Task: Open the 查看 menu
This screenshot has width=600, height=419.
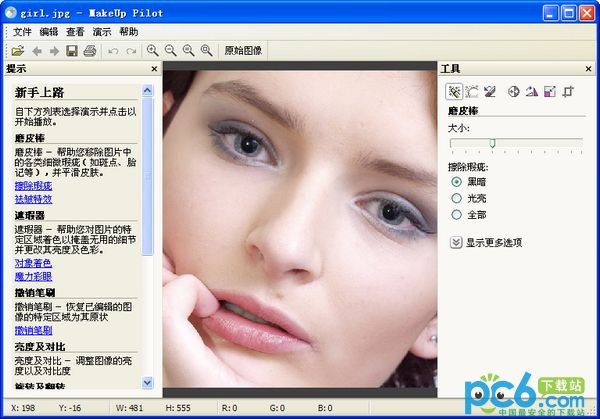Action: [75, 32]
